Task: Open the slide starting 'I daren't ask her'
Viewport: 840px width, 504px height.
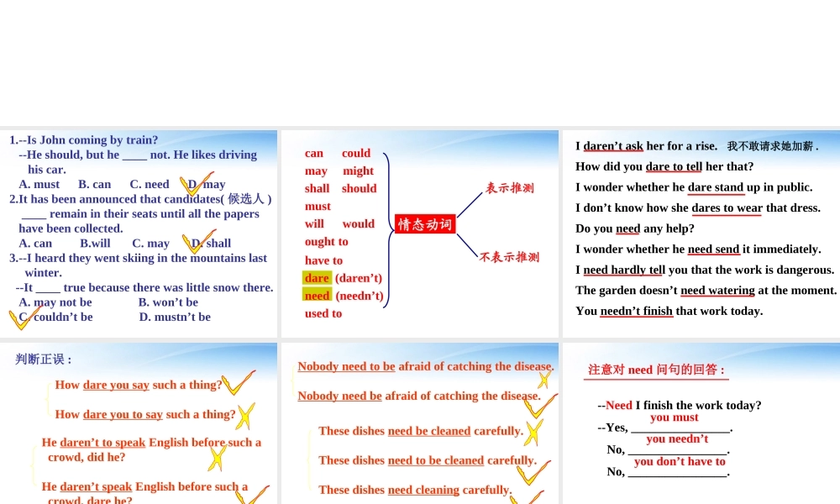Action: coord(701,234)
